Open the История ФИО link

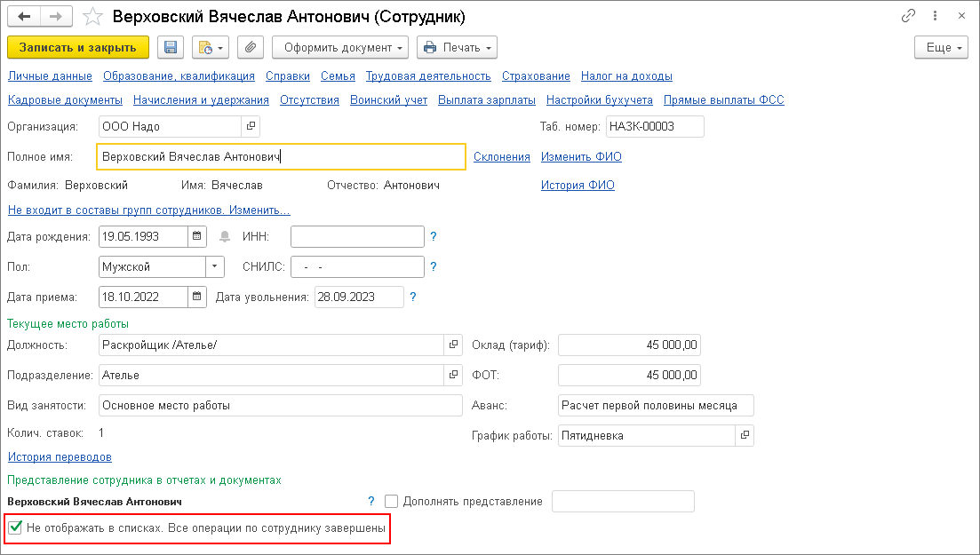[x=578, y=185]
